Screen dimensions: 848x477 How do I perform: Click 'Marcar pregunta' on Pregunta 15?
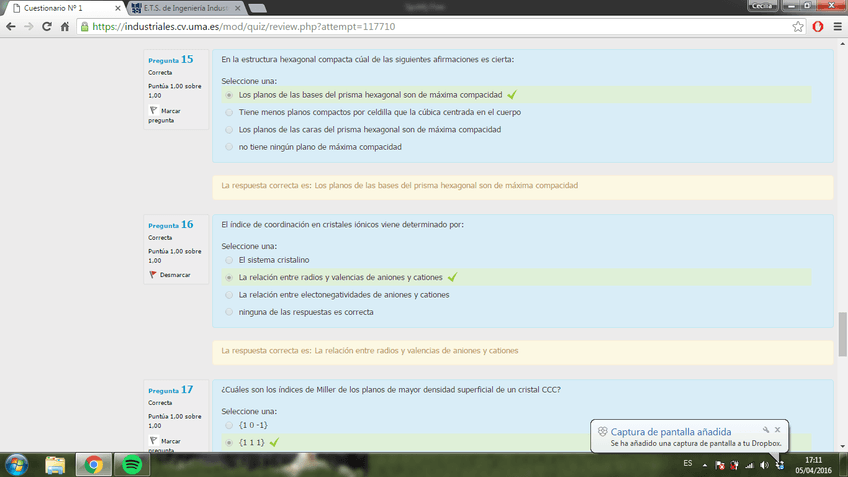tap(165, 114)
